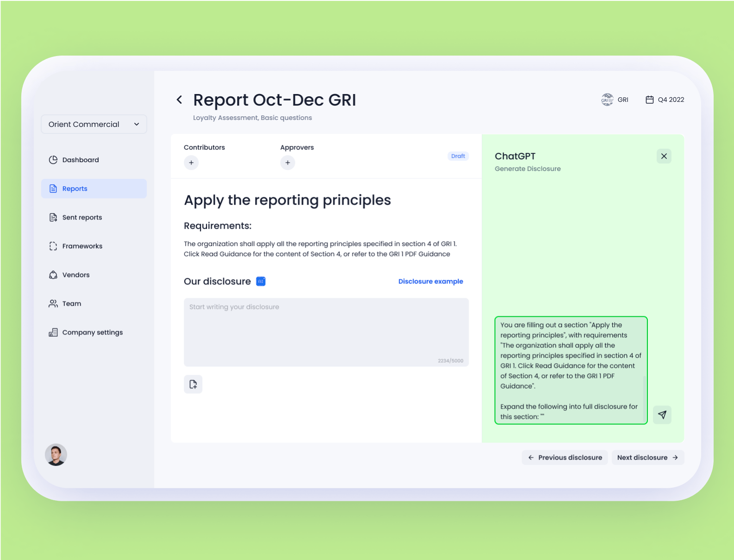Viewport: 734px width, 560px height.
Task: Click the Sent reports document icon
Action: pyautogui.click(x=53, y=217)
